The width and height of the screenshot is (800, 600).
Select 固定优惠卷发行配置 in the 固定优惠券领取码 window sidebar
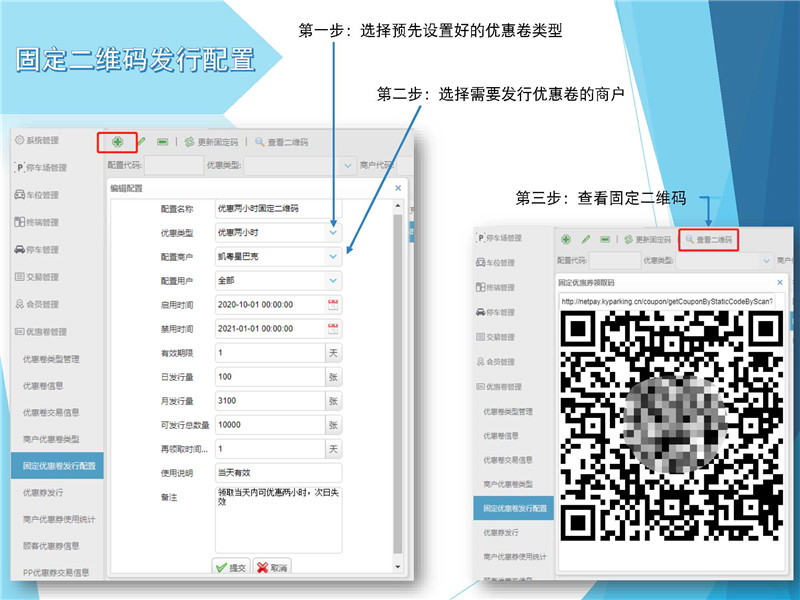click(514, 508)
